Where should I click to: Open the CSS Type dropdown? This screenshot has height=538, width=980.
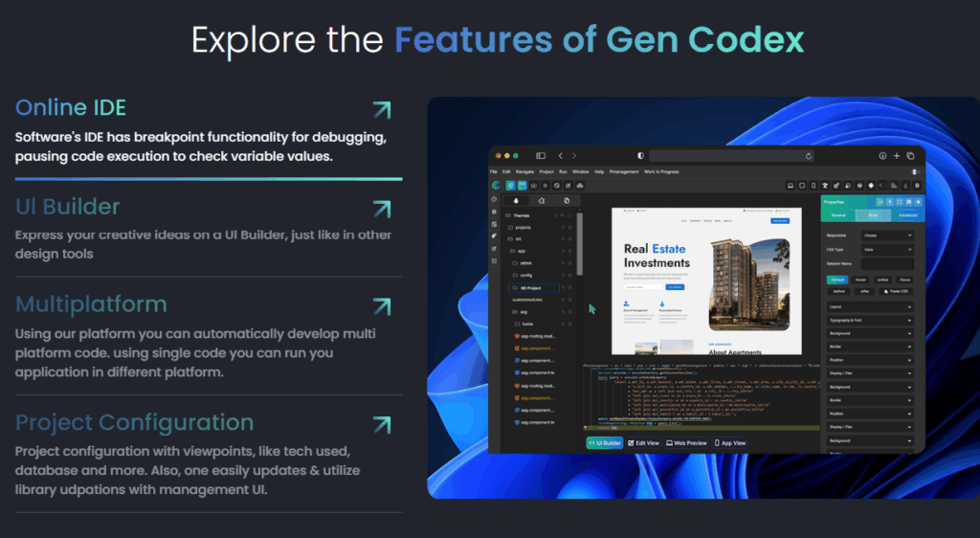(887, 249)
